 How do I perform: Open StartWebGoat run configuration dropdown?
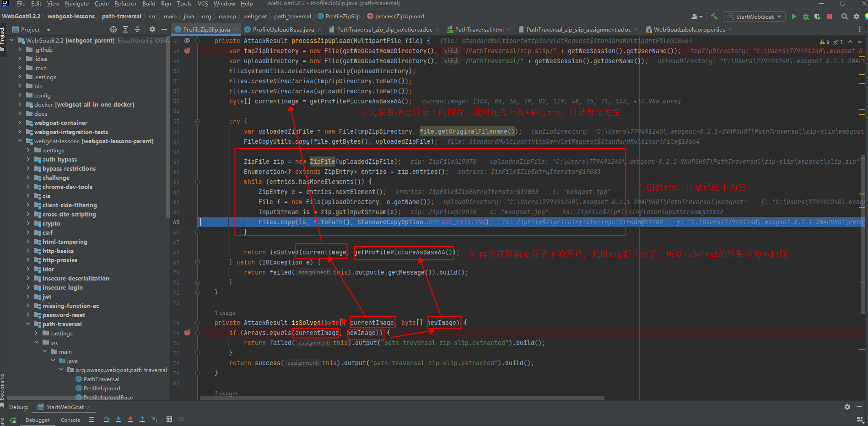(755, 16)
